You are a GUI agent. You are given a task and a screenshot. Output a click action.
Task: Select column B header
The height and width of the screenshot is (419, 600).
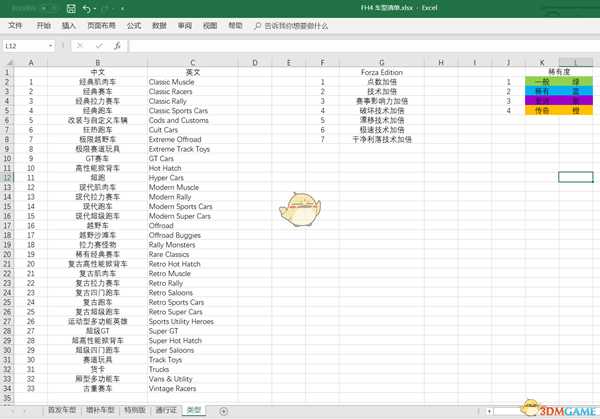click(x=98, y=62)
